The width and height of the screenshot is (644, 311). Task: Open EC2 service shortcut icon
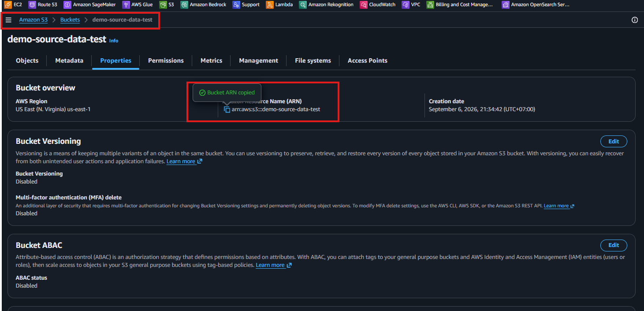tap(8, 5)
